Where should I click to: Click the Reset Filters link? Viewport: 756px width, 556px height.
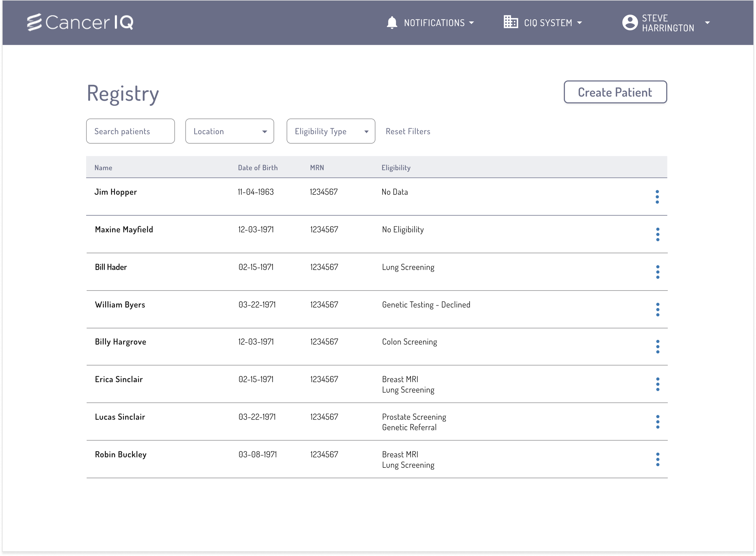pos(408,131)
